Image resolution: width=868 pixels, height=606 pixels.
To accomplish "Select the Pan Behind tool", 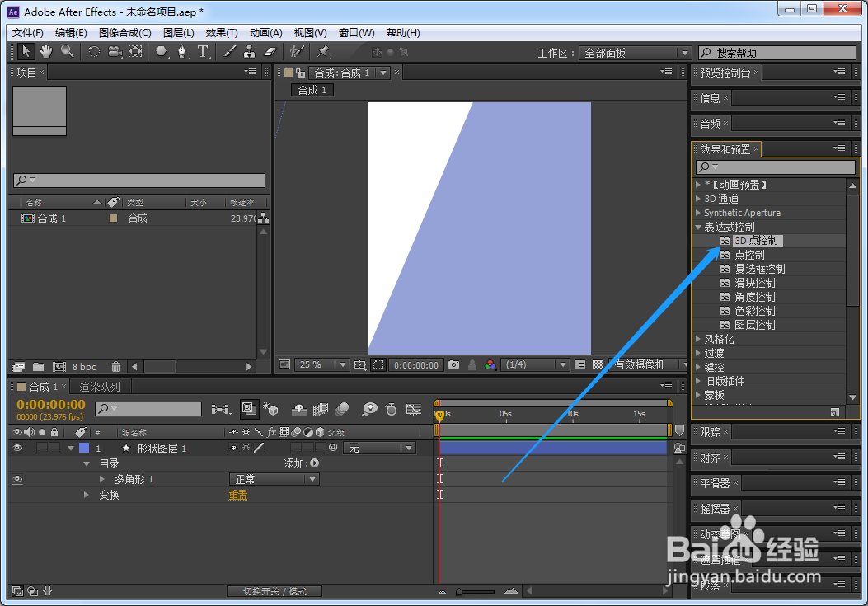I will pos(136,52).
